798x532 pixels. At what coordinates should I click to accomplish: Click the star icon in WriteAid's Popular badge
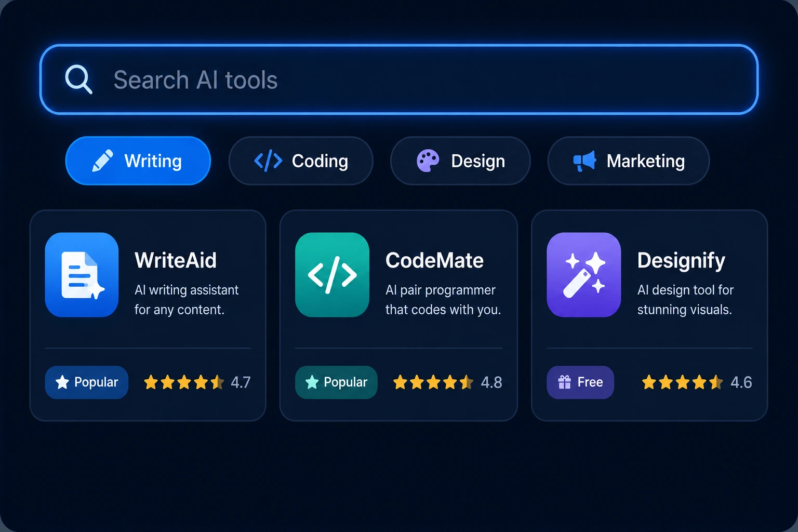pos(62,382)
